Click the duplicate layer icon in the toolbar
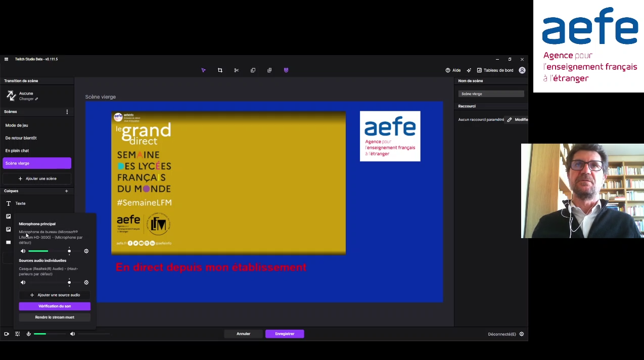 (253, 70)
